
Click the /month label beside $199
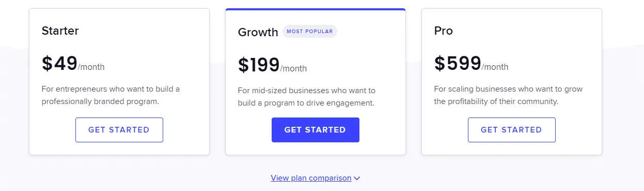click(x=293, y=68)
